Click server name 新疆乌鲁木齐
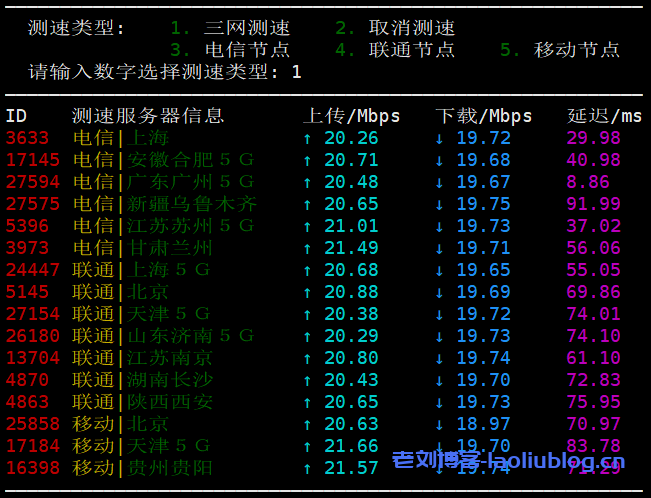The image size is (651, 498). [191, 204]
